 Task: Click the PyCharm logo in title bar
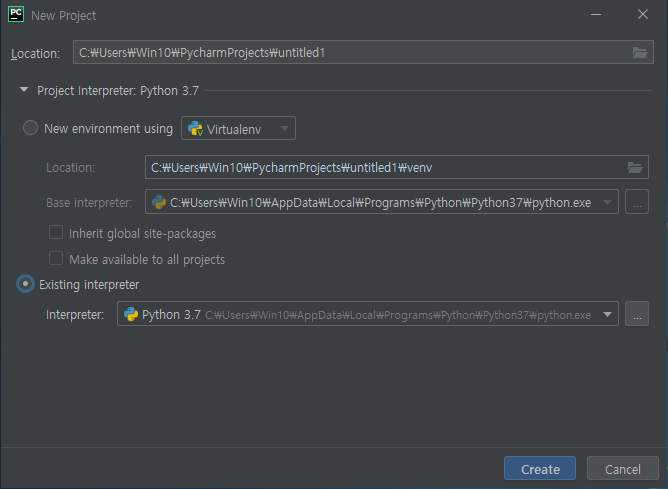click(x=16, y=14)
